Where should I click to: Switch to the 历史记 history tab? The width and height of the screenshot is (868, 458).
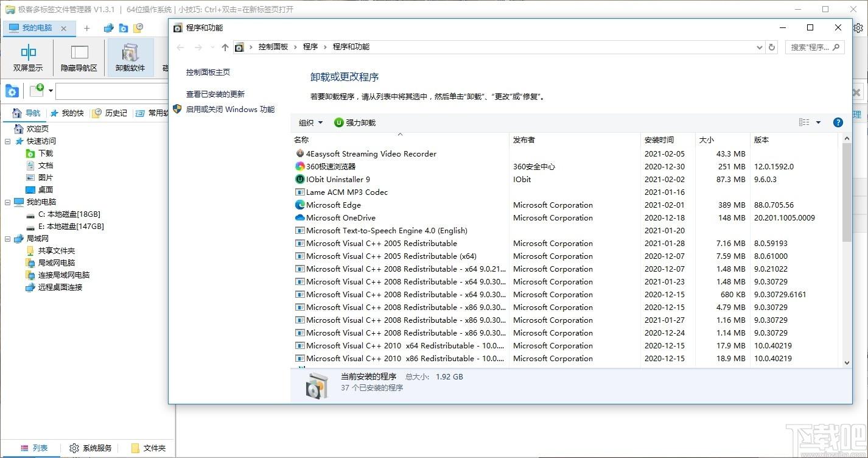tap(110, 113)
